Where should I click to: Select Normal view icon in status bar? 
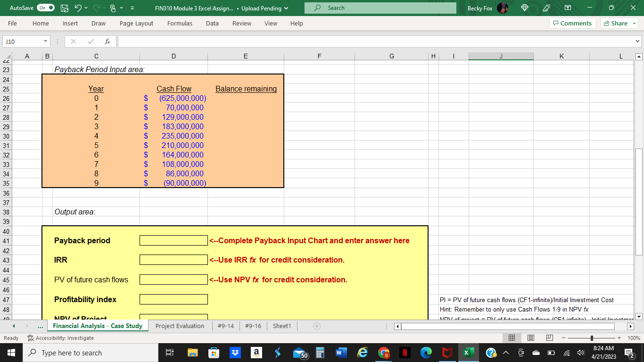[x=512, y=337]
